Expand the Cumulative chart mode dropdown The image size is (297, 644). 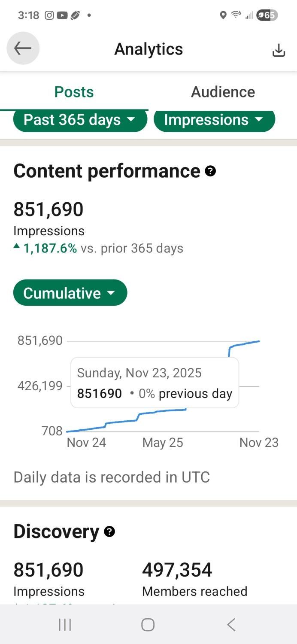[x=70, y=293]
